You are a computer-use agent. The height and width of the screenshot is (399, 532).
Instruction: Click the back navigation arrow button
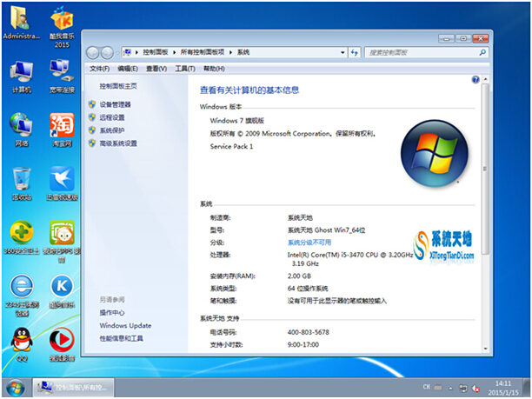(x=96, y=52)
